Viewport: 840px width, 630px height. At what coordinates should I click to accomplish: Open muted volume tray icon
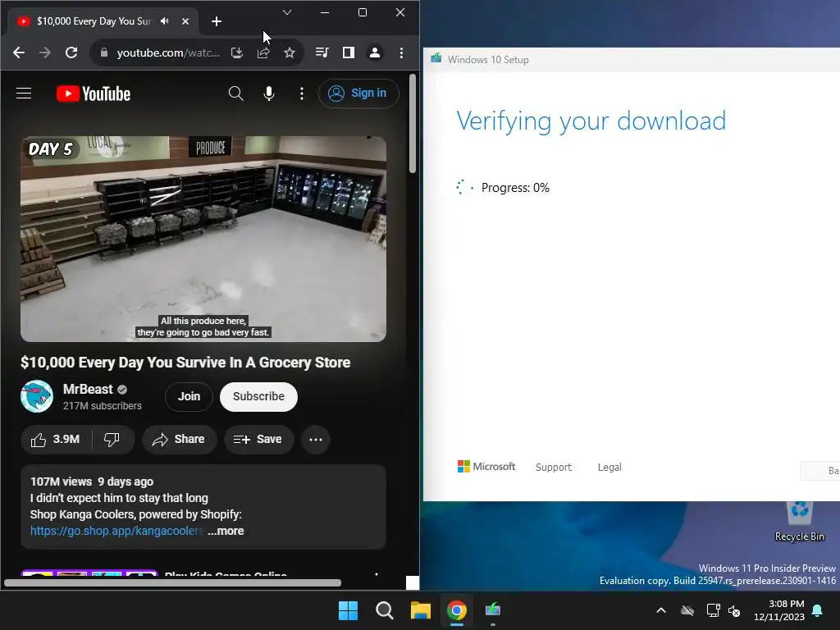pyautogui.click(x=734, y=610)
